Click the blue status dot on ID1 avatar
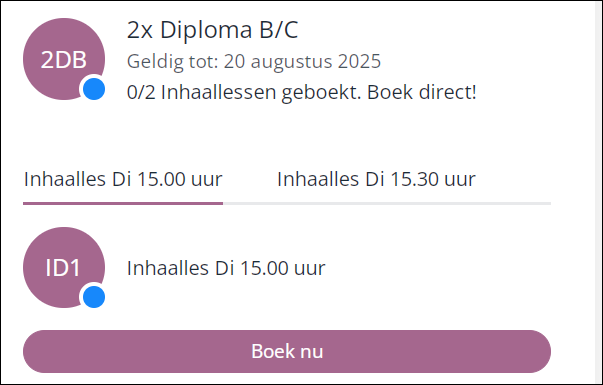 pos(94,297)
